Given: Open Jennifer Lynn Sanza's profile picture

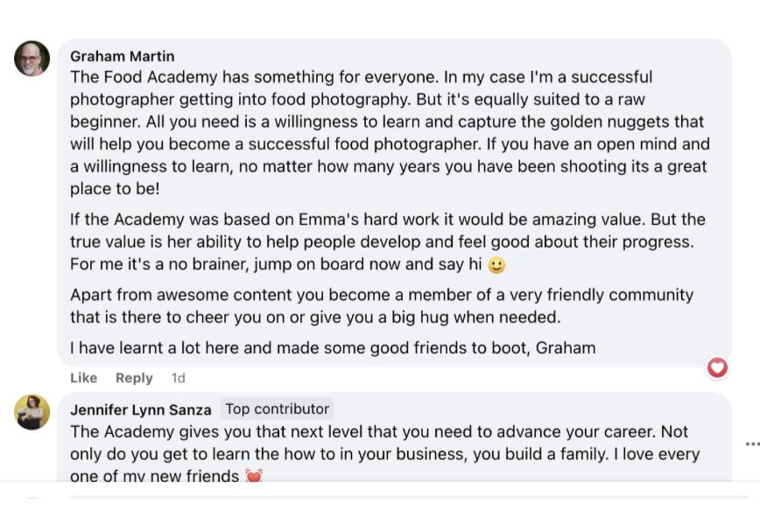Looking at the screenshot, I should tap(32, 412).
